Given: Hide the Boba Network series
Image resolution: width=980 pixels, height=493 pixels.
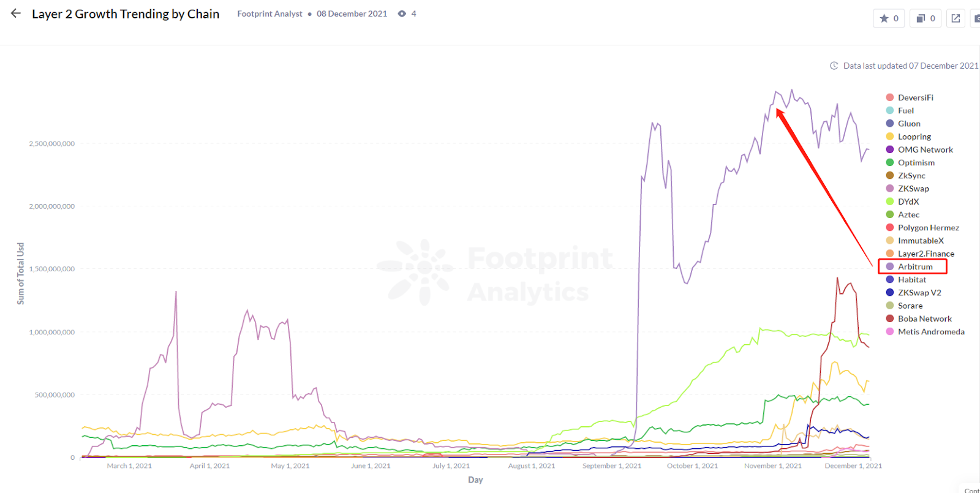Looking at the screenshot, I should pyautogui.click(x=924, y=318).
